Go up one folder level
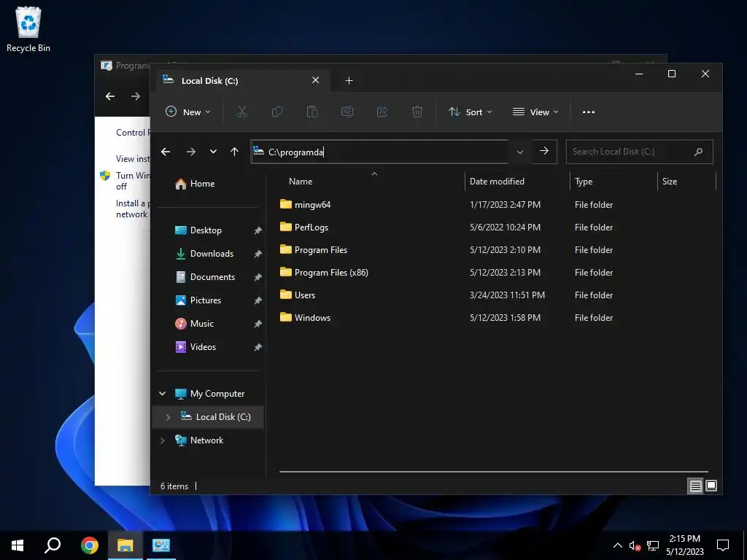 point(234,152)
